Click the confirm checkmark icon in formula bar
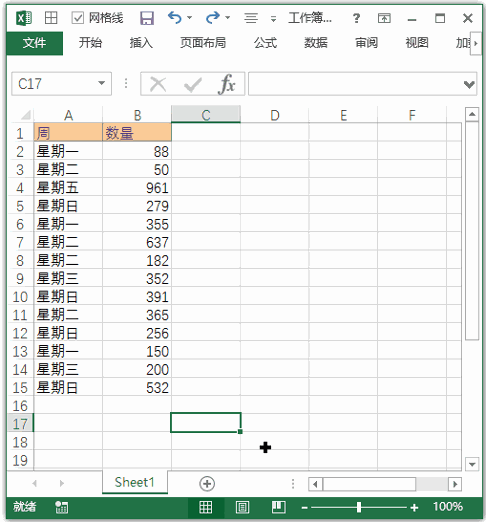 193,85
